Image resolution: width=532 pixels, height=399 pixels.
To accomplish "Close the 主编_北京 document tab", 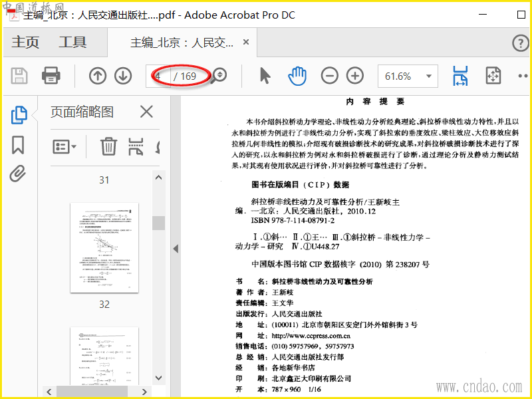I will pyautogui.click(x=246, y=42).
